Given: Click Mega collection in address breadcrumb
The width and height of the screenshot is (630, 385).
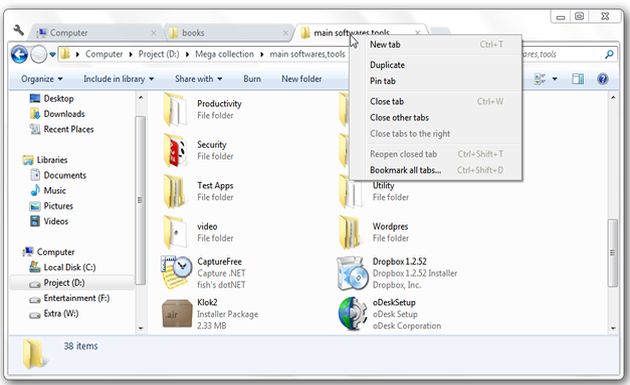Looking at the screenshot, I should pos(224,54).
